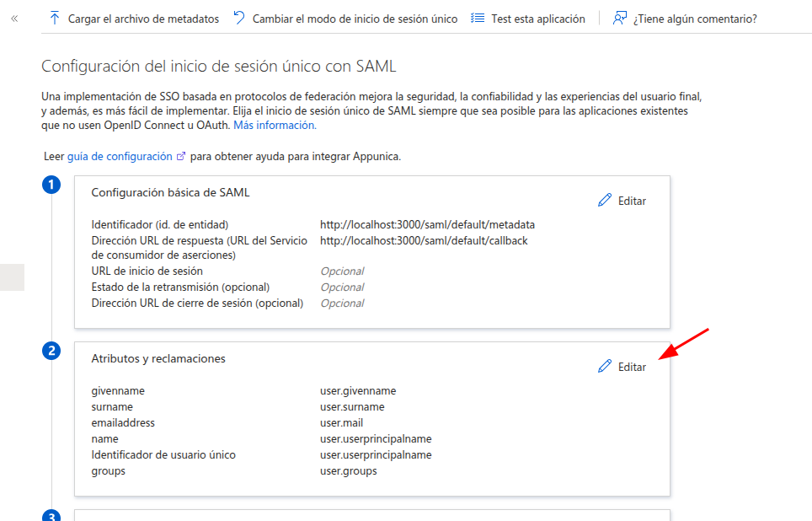The image size is (812, 521).
Task: Edit the Atributos y reclamaciones section
Action: 632,367
